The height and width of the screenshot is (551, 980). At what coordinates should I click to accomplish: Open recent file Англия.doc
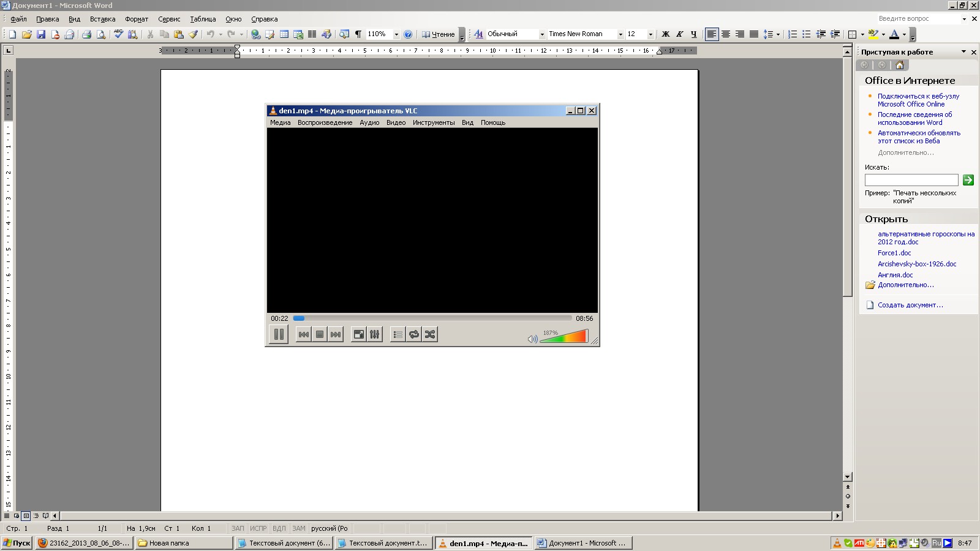point(895,275)
